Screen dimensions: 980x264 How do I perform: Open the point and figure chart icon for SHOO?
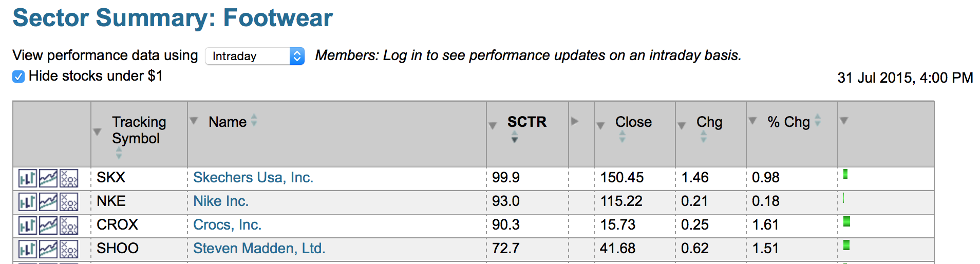pyautogui.click(x=69, y=249)
